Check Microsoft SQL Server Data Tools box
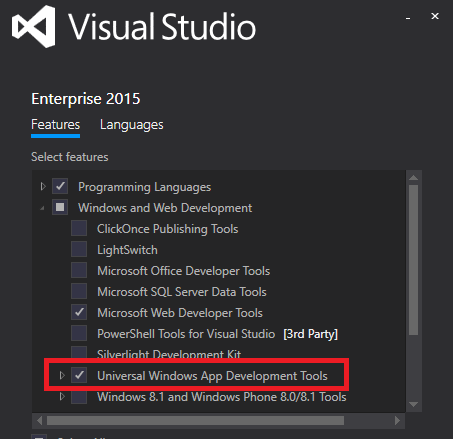This screenshot has height=439, width=453. click(x=79, y=291)
